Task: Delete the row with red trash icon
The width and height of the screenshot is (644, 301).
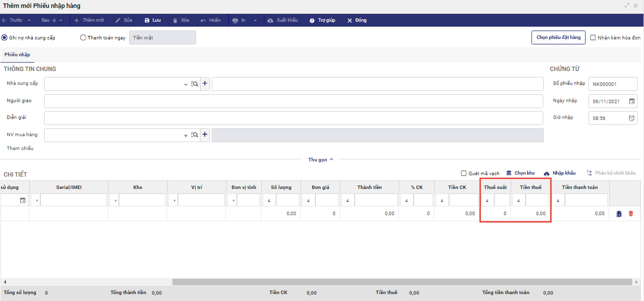Action: coord(631,213)
